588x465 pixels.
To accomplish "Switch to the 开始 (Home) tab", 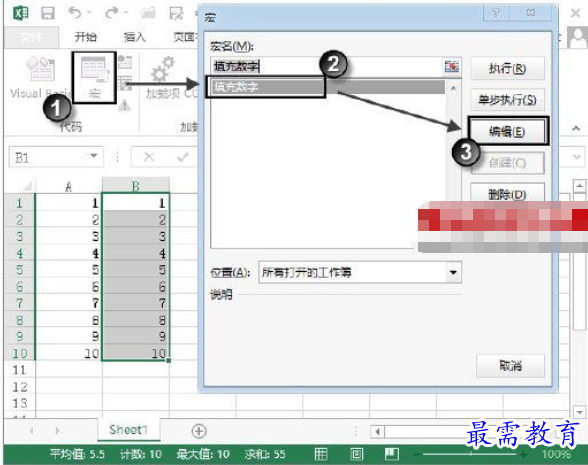I will pos(86,37).
